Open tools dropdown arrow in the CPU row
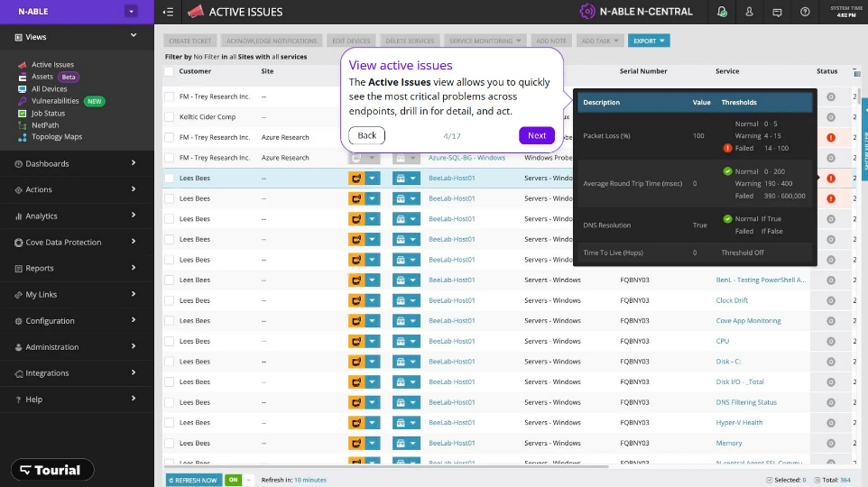Viewport: 868px width, 487px height. [x=413, y=341]
